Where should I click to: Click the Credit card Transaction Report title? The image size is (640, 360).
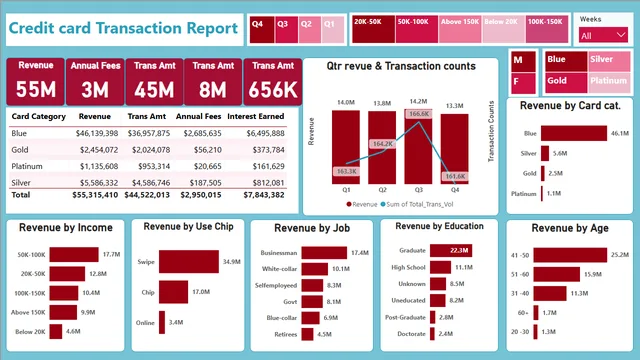click(123, 28)
